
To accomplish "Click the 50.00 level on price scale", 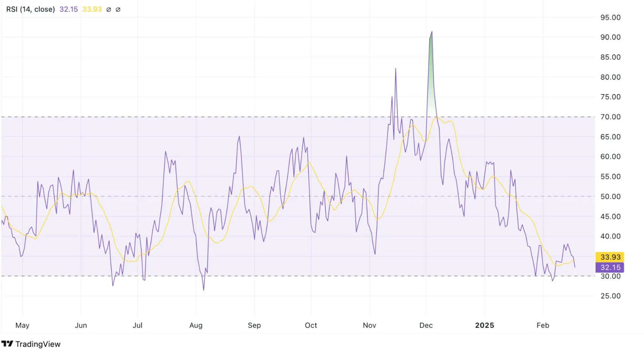I will coord(610,196).
